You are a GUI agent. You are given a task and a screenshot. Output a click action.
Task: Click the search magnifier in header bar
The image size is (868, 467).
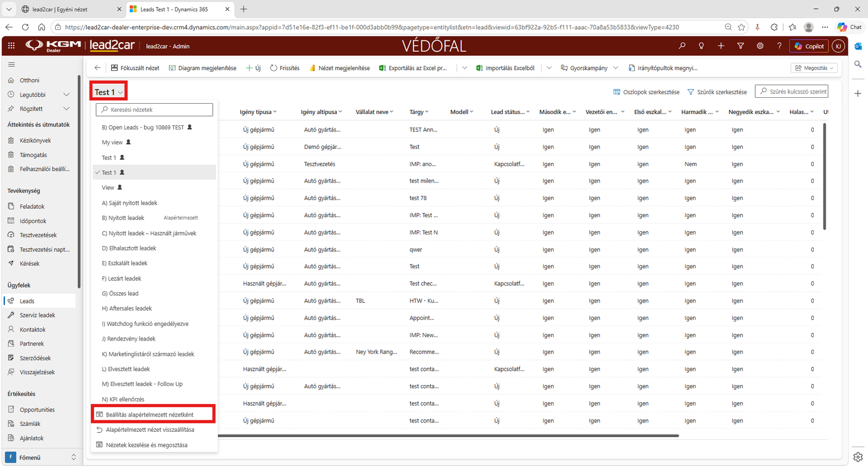coord(682,46)
